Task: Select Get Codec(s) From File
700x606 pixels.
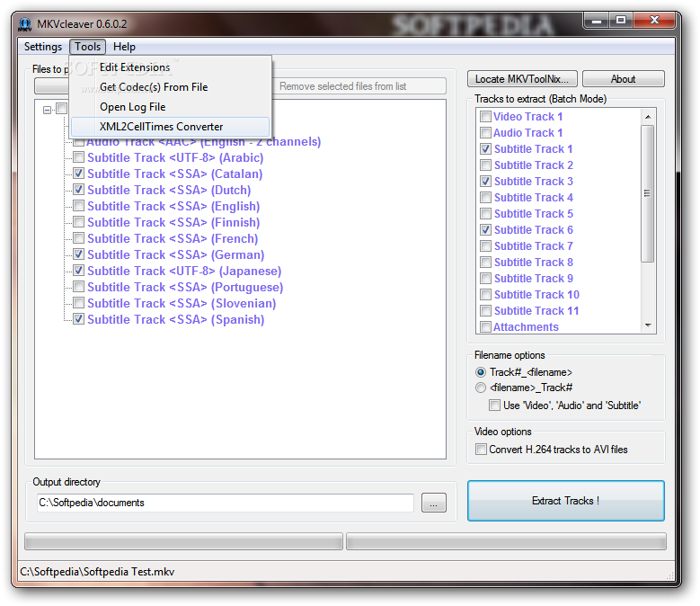Action: coord(170,87)
